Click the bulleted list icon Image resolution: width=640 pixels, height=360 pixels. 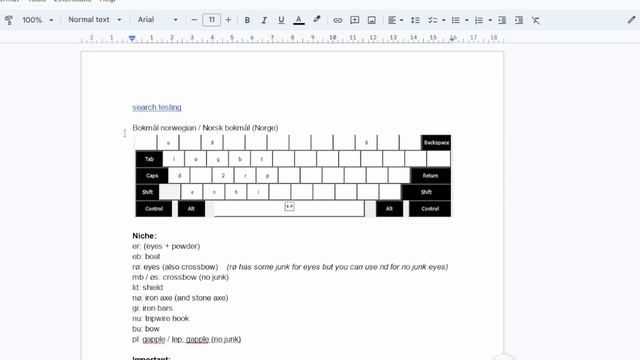point(456,20)
